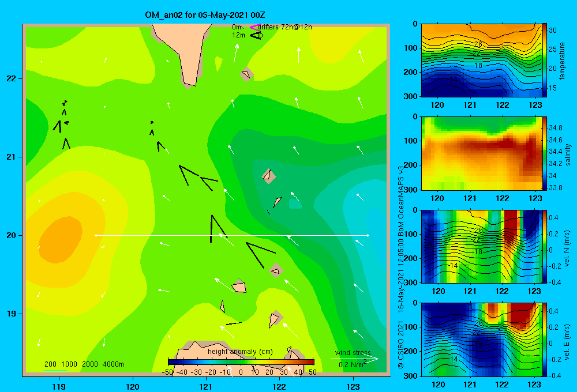Screen dimensions: 577x392
Task: Click the 'vel. E (m/s)' axis label
Action: 567,341
